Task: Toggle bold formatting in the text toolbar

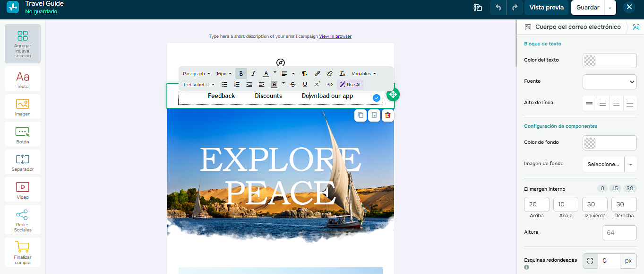Action: tap(241, 73)
